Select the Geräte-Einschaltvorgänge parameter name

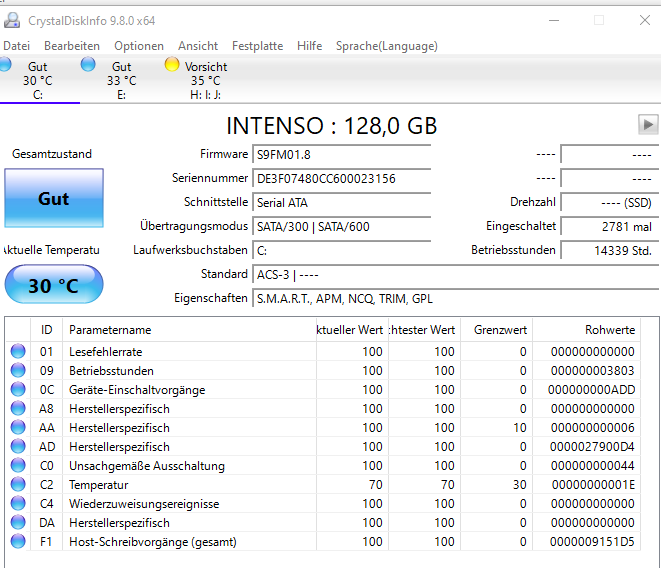(137, 390)
